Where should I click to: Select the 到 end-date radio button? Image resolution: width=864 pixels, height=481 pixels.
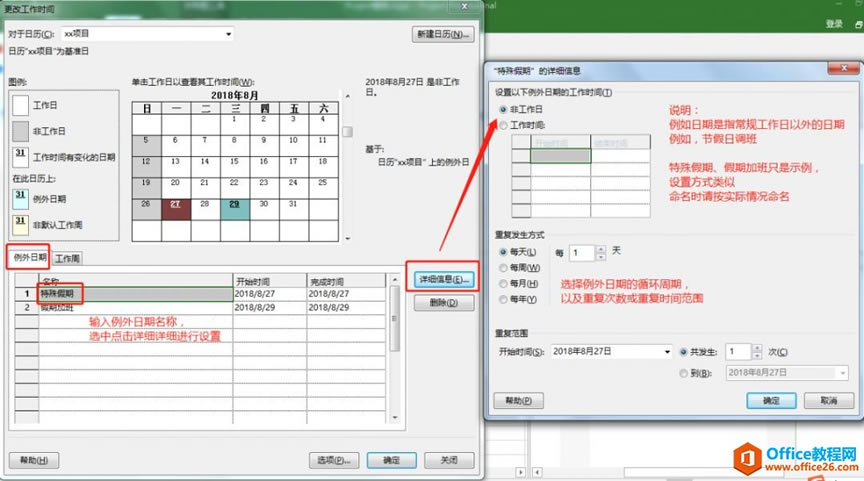[x=683, y=373]
